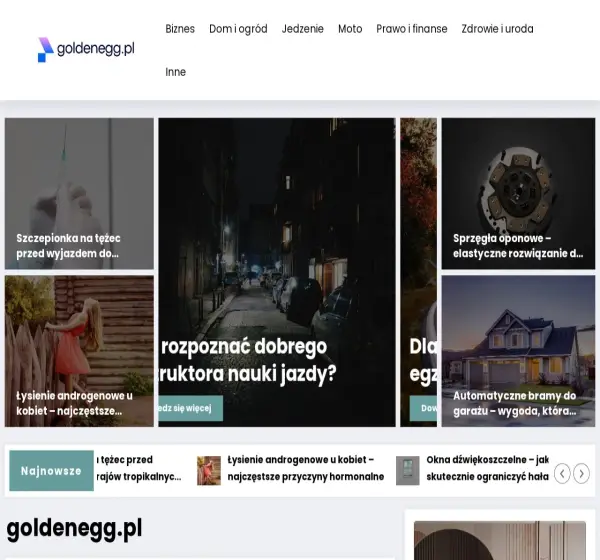This screenshot has width=600, height=560.
Task: Open ticker link Łysienie androgenowe u kobiet
Action: (305, 468)
